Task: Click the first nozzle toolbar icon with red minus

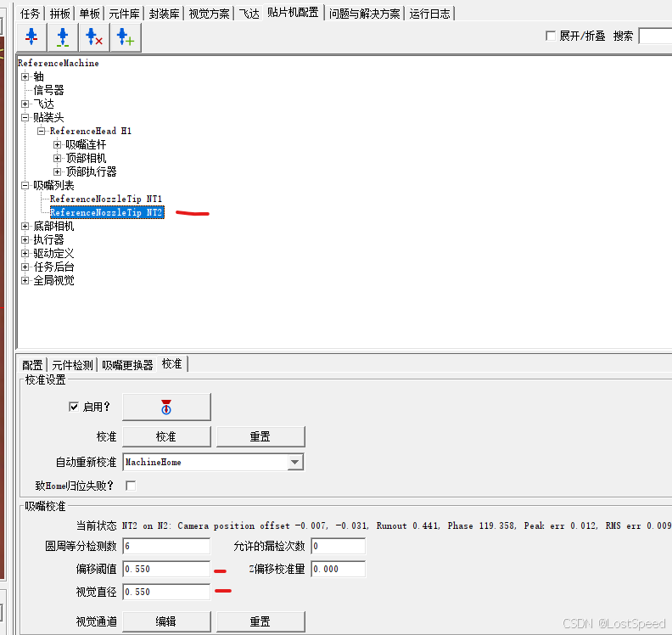Action: (31, 37)
